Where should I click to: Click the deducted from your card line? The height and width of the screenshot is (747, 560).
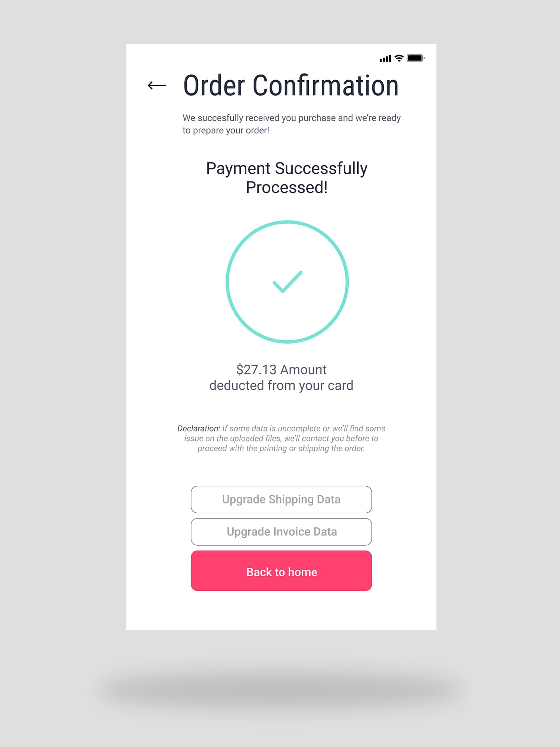[x=281, y=385]
